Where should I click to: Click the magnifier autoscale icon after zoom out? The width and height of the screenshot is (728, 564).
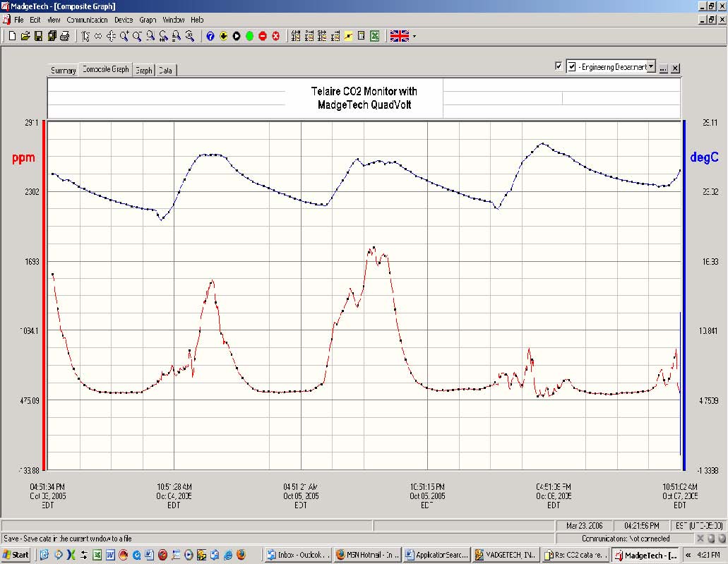(x=150, y=36)
